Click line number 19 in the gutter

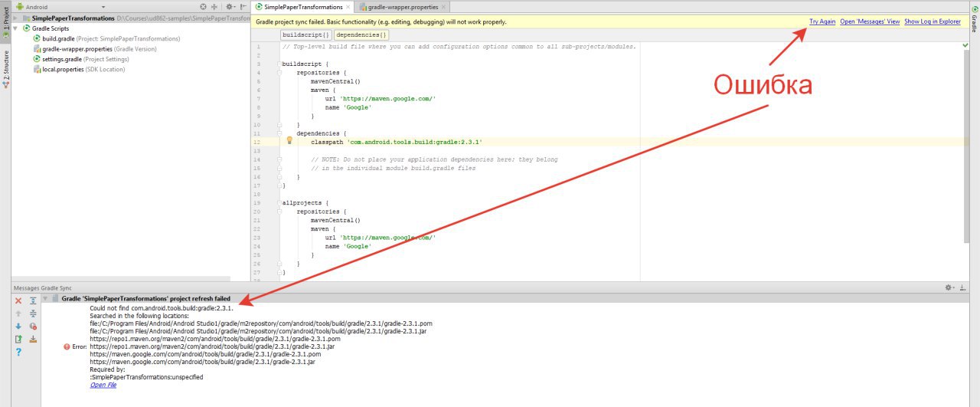[258, 202]
